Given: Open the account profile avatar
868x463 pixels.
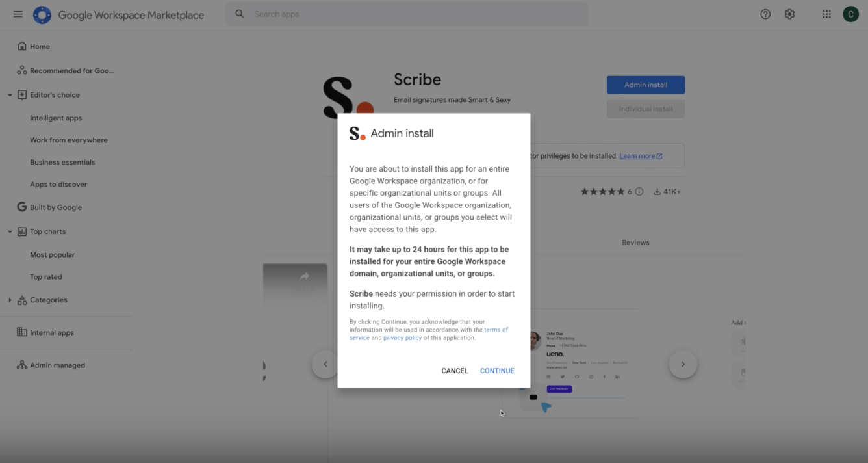Looking at the screenshot, I should pyautogui.click(x=850, y=14).
